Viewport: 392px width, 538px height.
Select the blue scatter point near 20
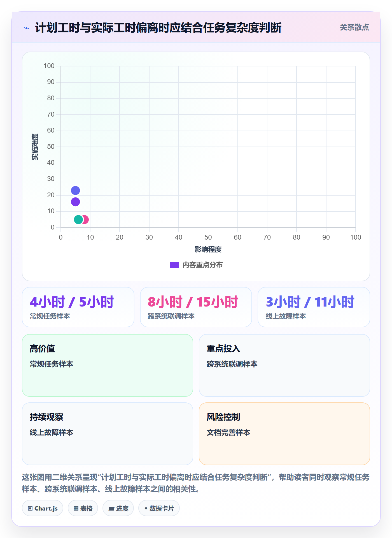coord(75,191)
